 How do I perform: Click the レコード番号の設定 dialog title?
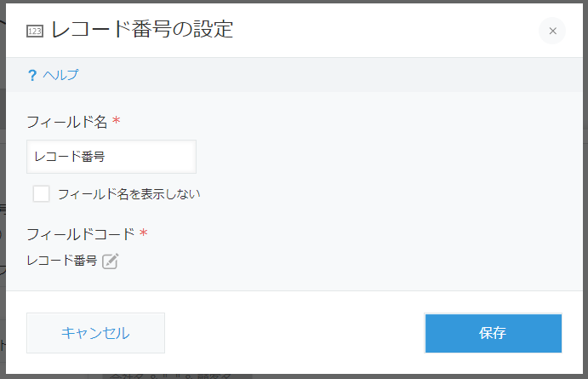pos(142,30)
